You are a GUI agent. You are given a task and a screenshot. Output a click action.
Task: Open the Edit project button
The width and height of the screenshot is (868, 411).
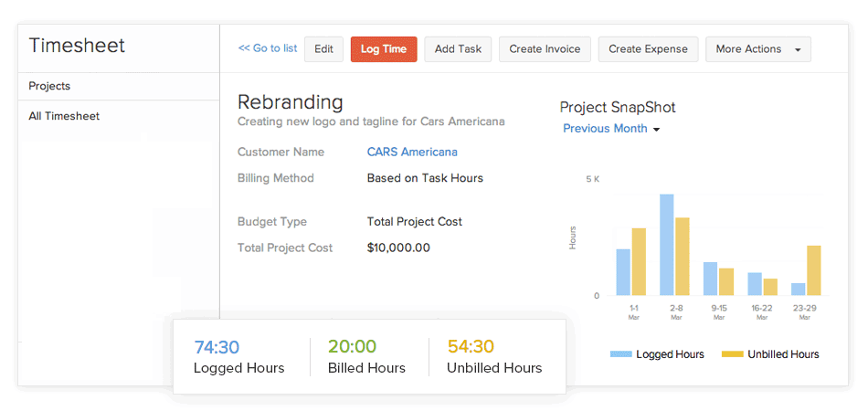click(323, 49)
